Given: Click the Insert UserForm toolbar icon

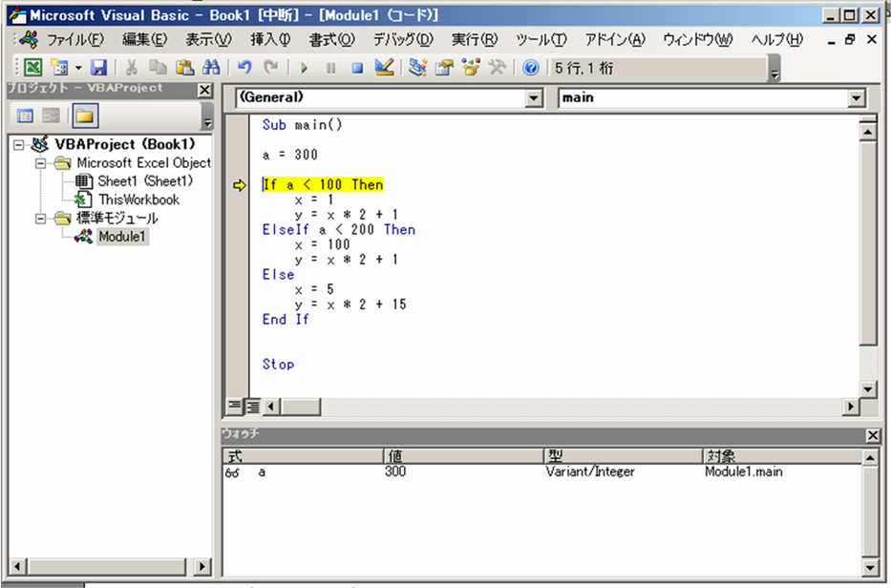Looking at the screenshot, I should coord(59,68).
